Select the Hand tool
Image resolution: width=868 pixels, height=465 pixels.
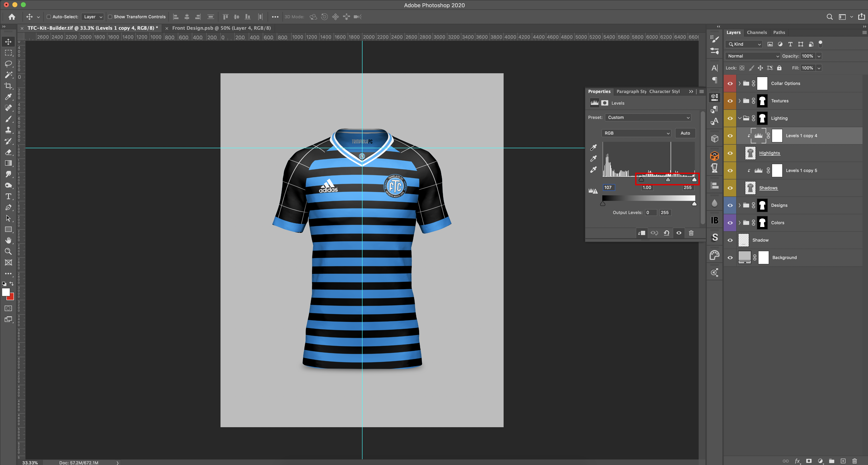point(8,240)
